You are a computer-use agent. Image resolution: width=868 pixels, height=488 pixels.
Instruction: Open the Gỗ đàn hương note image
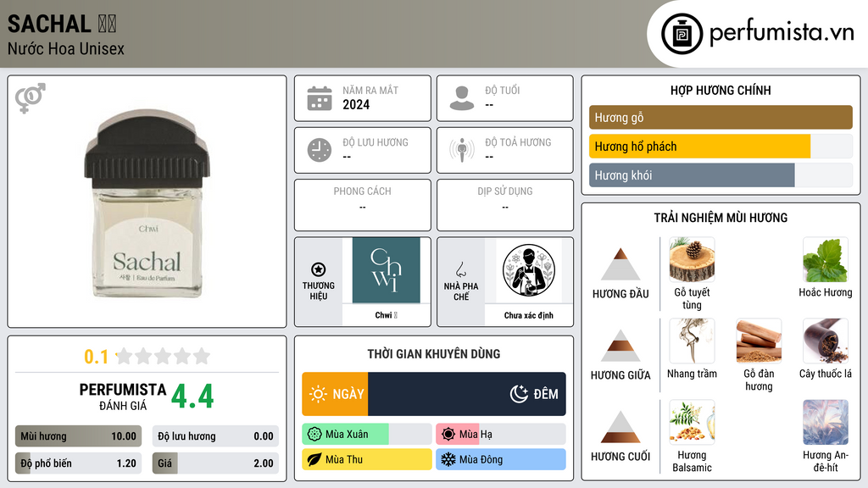[x=759, y=341]
